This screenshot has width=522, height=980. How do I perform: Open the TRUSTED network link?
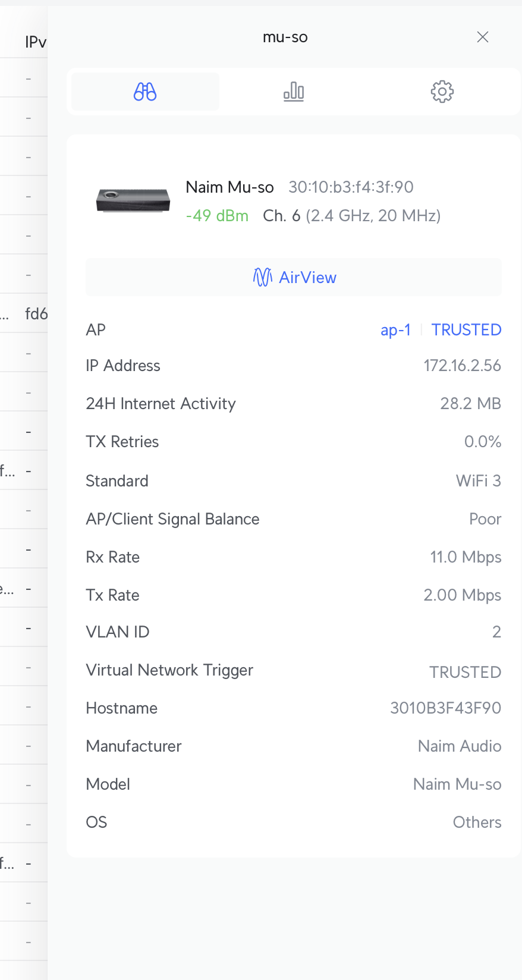click(466, 330)
